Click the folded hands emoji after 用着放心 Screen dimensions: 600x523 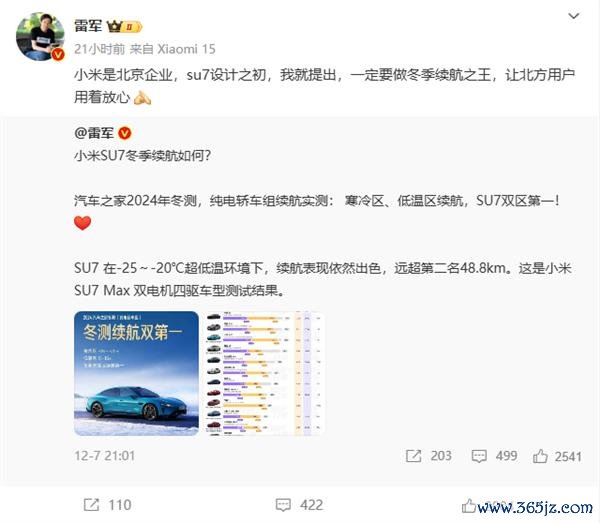[142, 98]
